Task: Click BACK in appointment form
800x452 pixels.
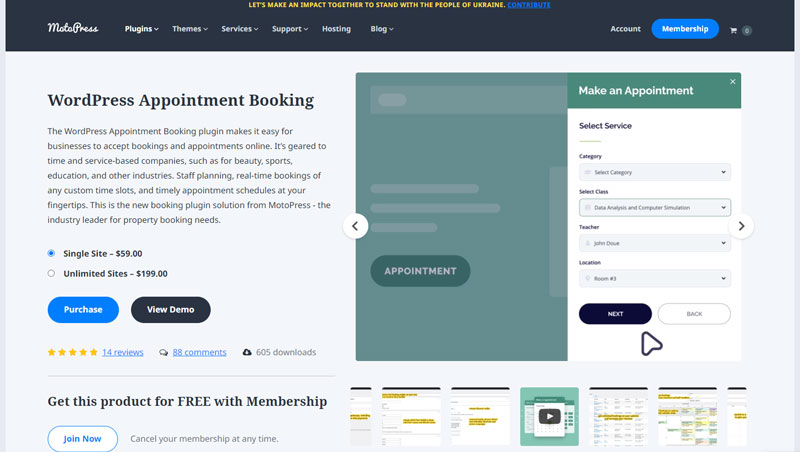Action: click(x=694, y=314)
